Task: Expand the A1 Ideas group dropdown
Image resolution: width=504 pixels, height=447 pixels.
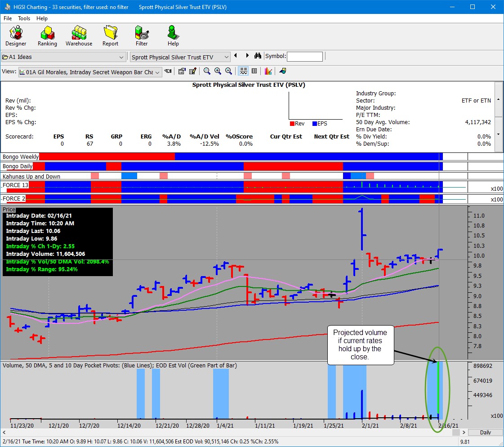Action: [x=121, y=57]
